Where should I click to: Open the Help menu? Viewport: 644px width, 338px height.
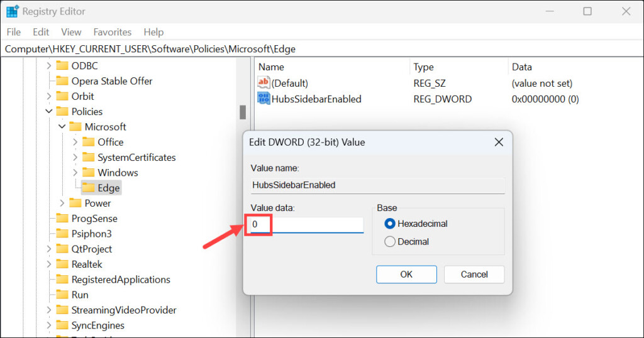(153, 32)
